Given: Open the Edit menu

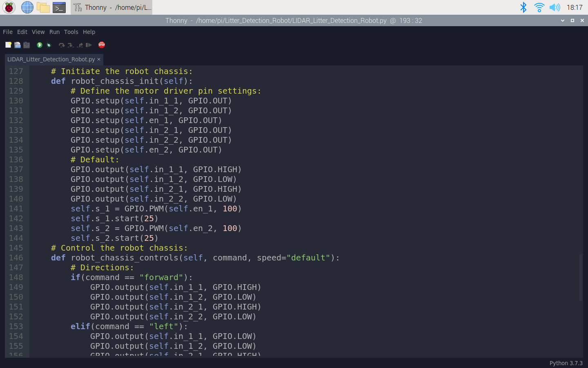Looking at the screenshot, I should point(22,32).
